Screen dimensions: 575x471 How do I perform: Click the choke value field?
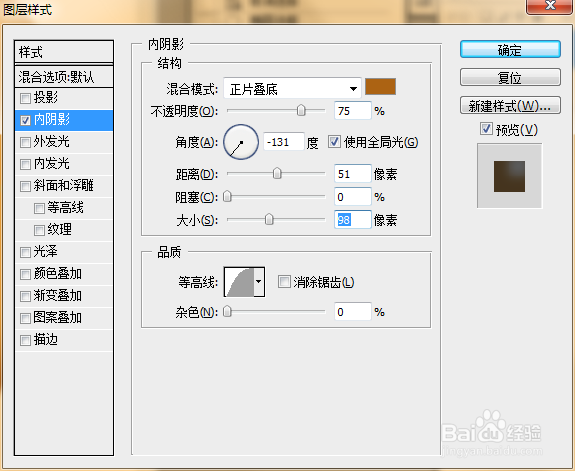353,197
